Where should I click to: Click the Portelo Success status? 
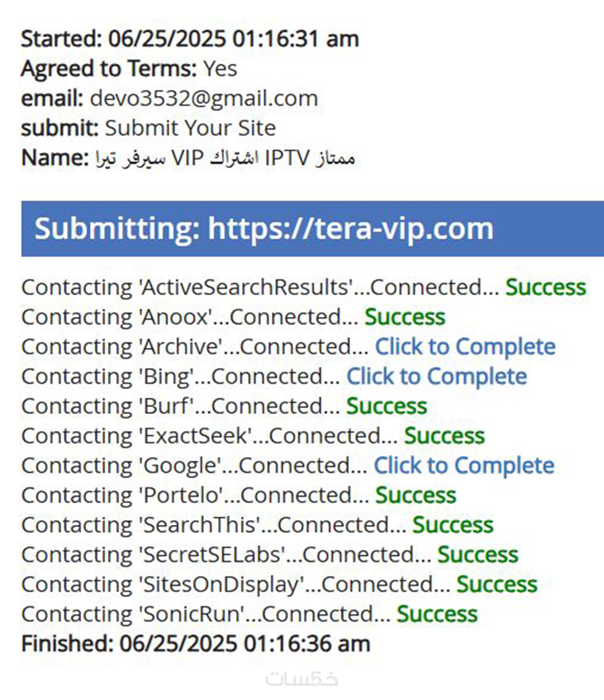click(416, 495)
